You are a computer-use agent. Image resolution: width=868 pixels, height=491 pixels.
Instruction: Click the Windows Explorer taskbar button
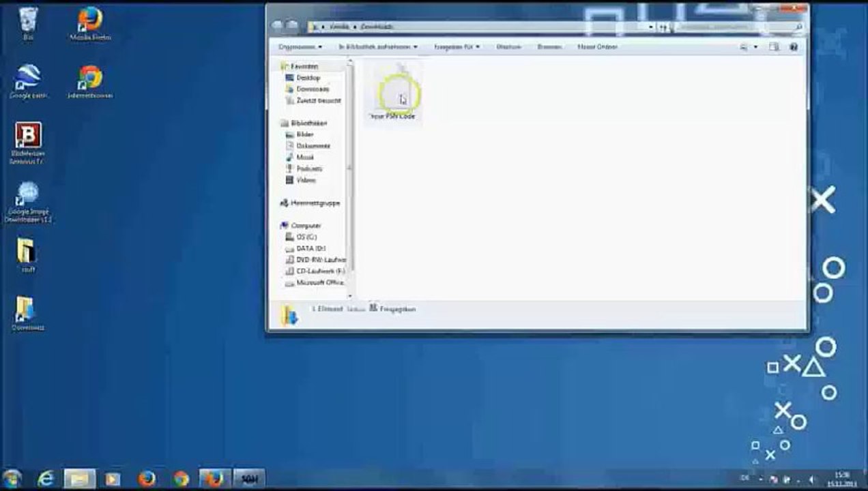tap(80, 479)
